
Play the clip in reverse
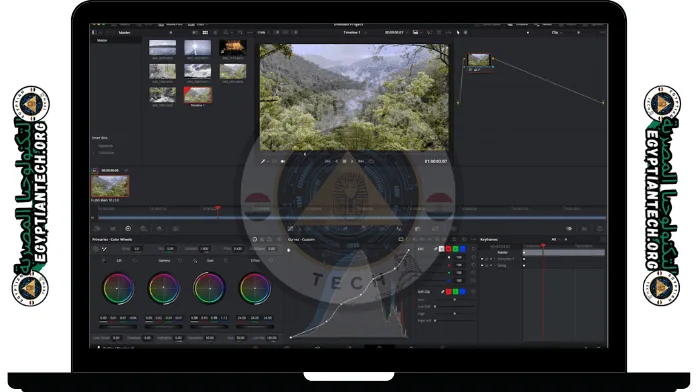click(x=336, y=161)
